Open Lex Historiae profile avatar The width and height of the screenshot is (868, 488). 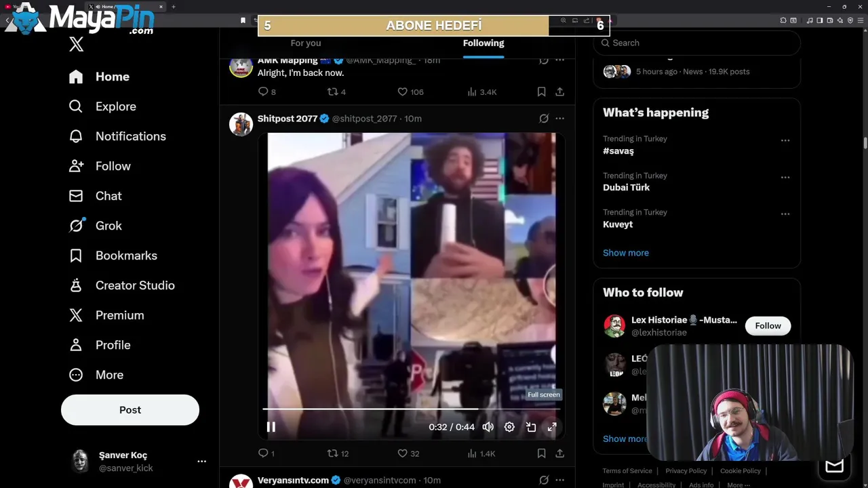coord(614,326)
